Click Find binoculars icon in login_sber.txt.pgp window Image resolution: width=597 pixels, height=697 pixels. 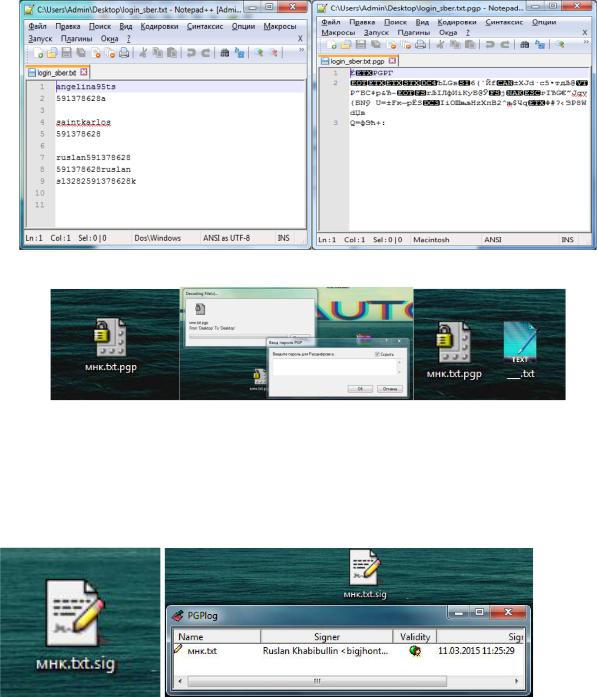[525, 44]
